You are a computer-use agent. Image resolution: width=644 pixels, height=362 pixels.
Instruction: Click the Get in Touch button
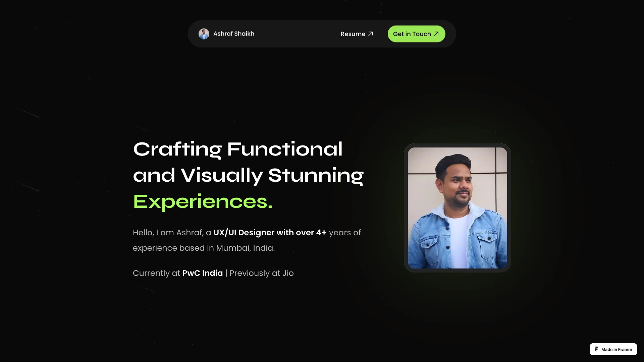(416, 34)
